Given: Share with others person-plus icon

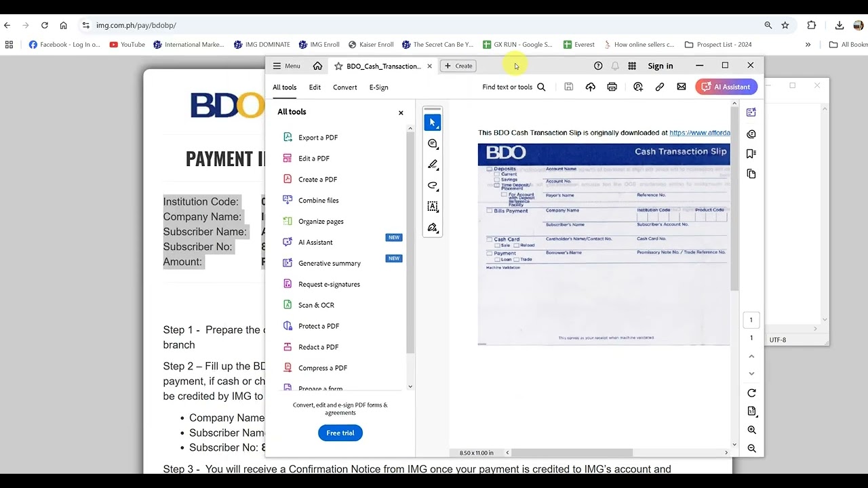Looking at the screenshot, I should (x=638, y=87).
